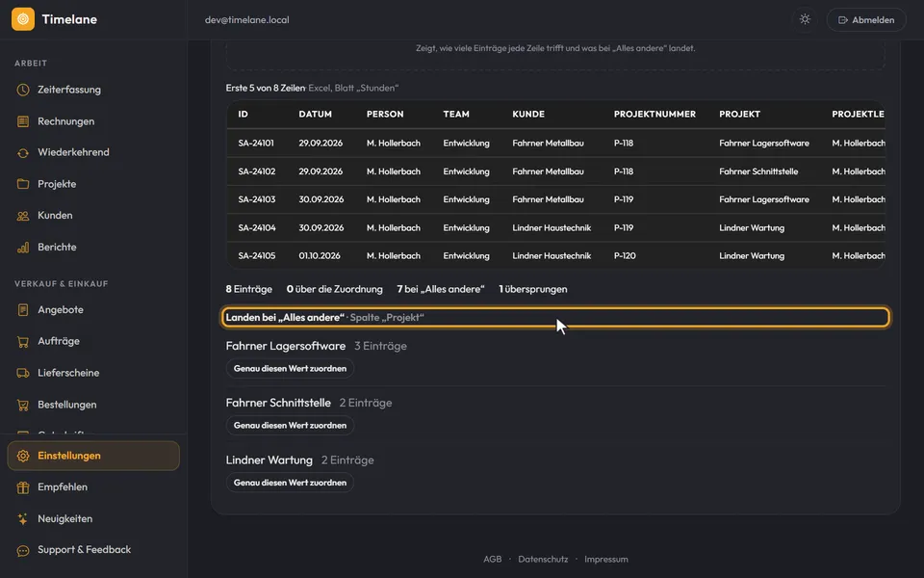
Task: Open the AGB footer link
Action: tap(492, 559)
